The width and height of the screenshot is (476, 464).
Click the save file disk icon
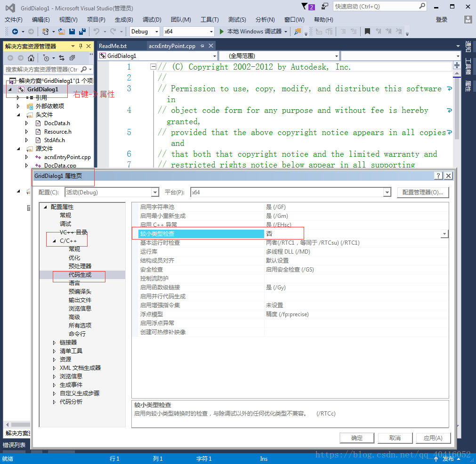click(x=72, y=31)
